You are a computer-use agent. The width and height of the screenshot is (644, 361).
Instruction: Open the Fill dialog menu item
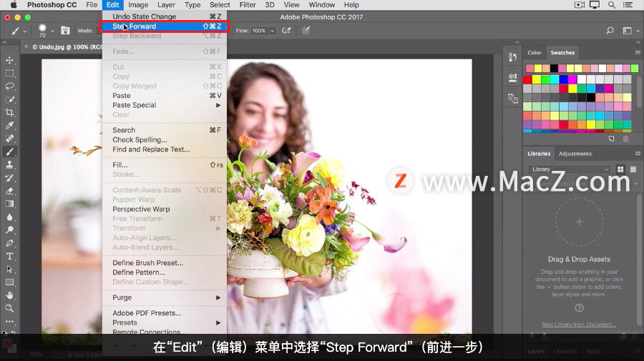coord(165,165)
